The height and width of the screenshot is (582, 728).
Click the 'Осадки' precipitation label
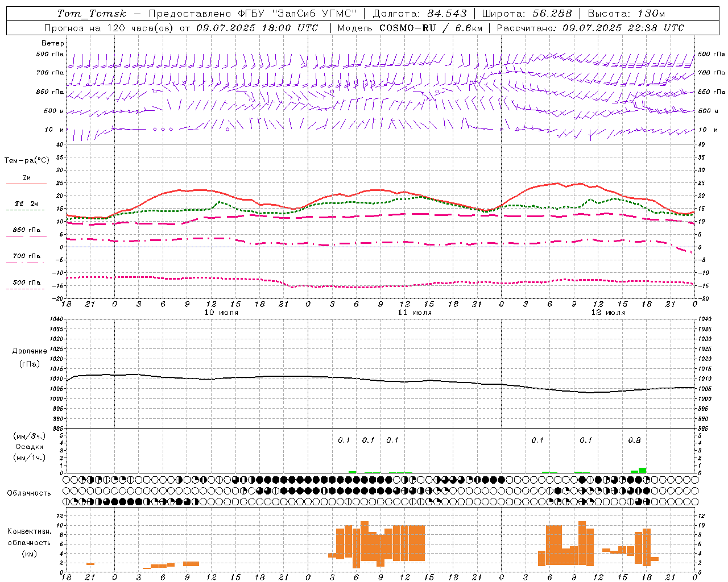click(x=30, y=447)
